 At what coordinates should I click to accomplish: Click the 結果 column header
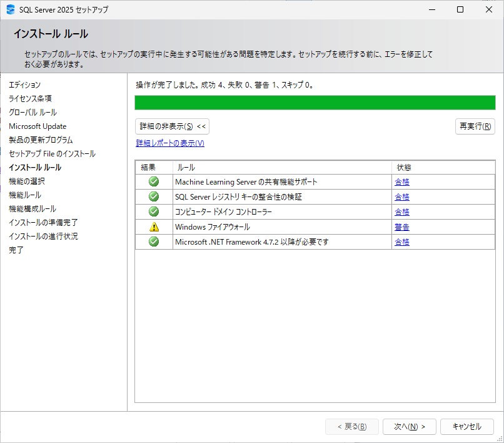pyautogui.click(x=152, y=167)
